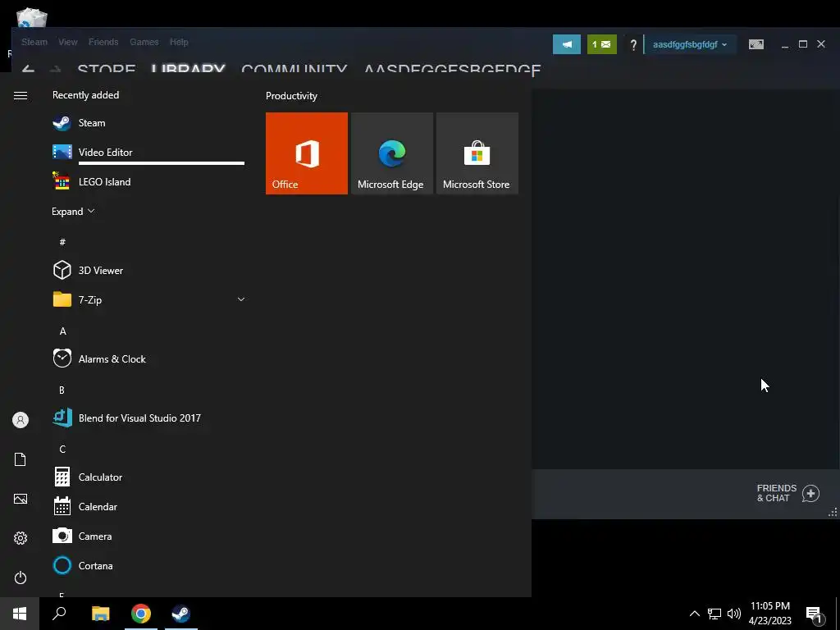Open aasdfggfsbgfdgf account dropdown

tap(690, 44)
